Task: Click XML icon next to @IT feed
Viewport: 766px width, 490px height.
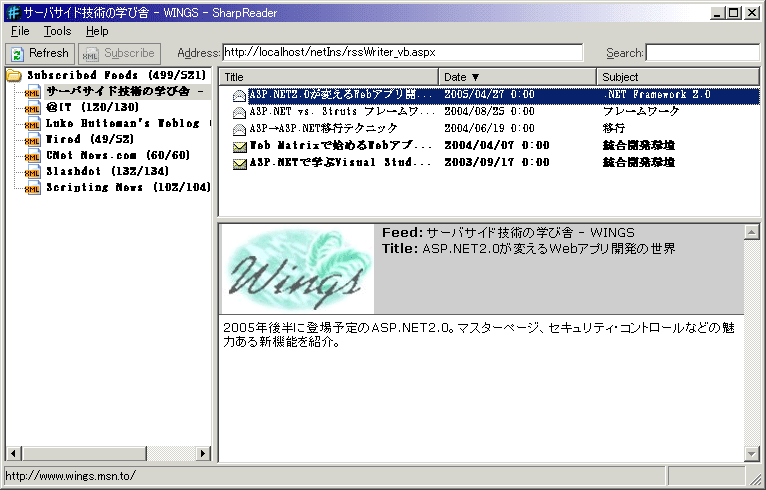Action: (32, 108)
